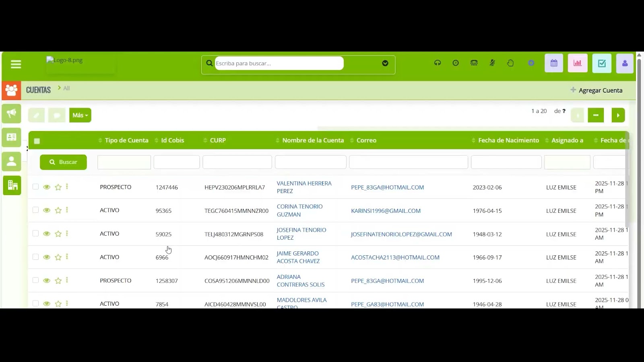Sort by the Fecha de Nacimiento column
The height and width of the screenshot is (362, 644).
509,140
